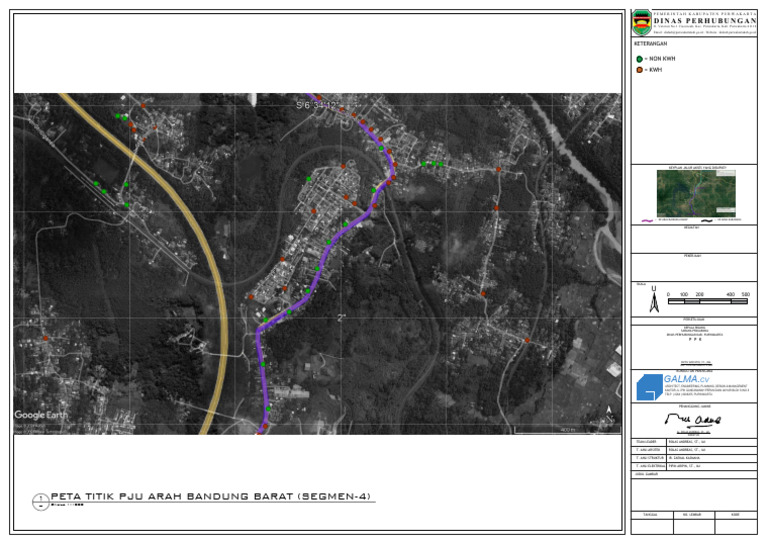Click the black legend line under the inset map
Image resolution: width=768 pixels, height=543 pixels.
[709, 219]
